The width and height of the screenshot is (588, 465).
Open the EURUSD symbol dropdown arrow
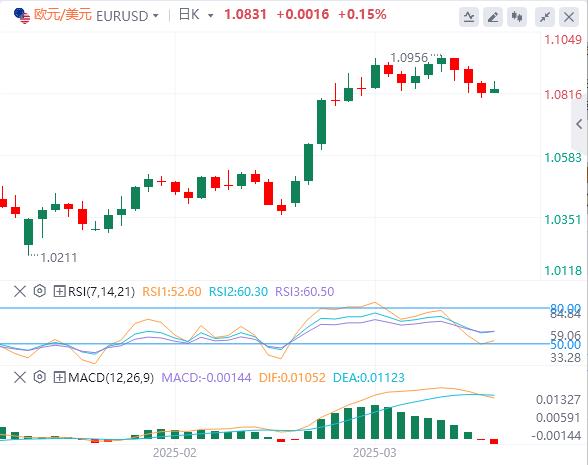pos(156,16)
